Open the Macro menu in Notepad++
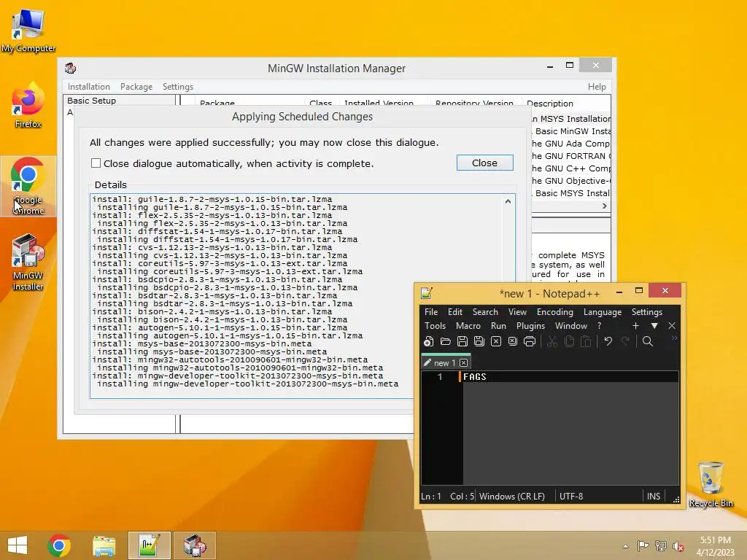Viewport: 747px width, 560px height. click(x=468, y=326)
